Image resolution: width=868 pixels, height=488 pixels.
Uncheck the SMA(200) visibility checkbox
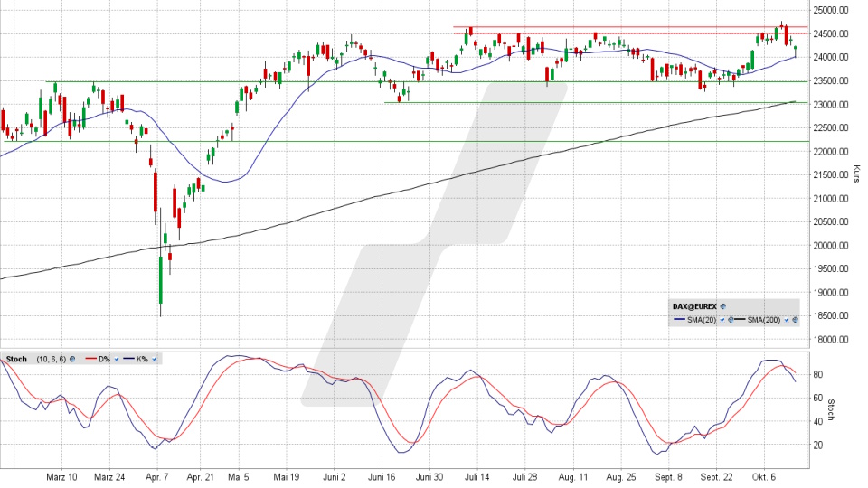click(787, 321)
